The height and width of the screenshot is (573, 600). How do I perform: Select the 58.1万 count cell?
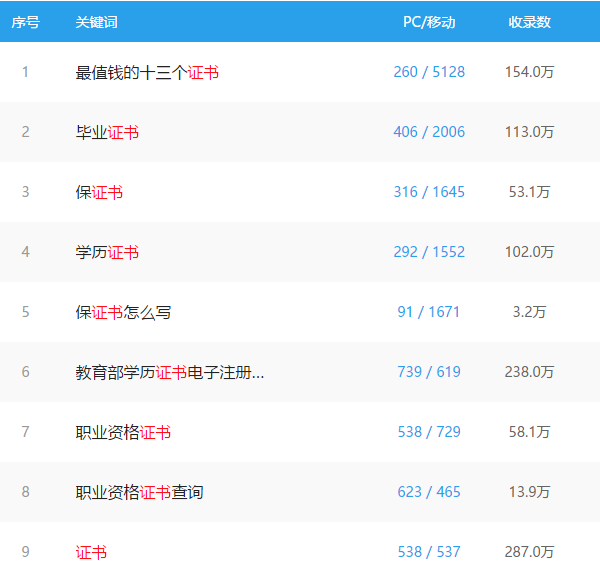pos(530,432)
